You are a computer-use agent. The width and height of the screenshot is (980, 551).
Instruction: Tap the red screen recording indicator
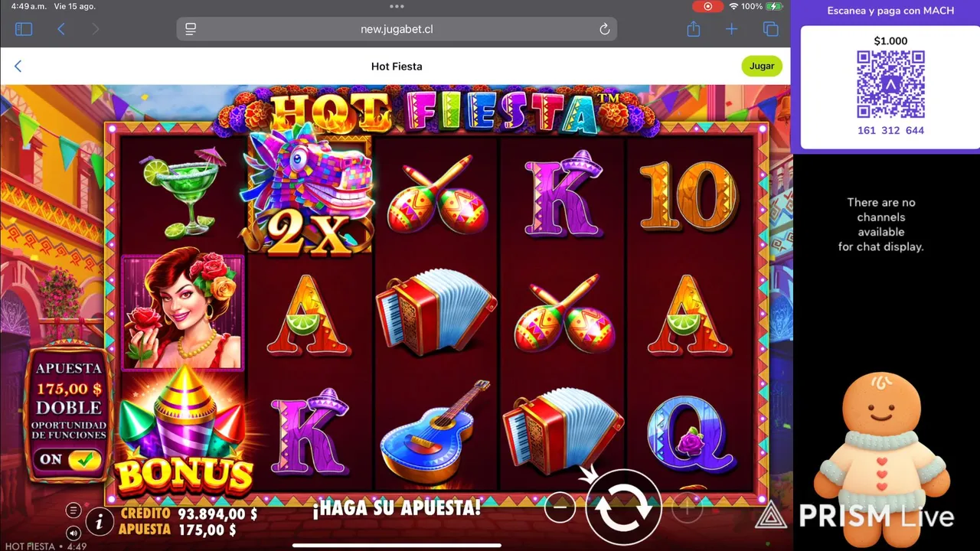click(707, 6)
